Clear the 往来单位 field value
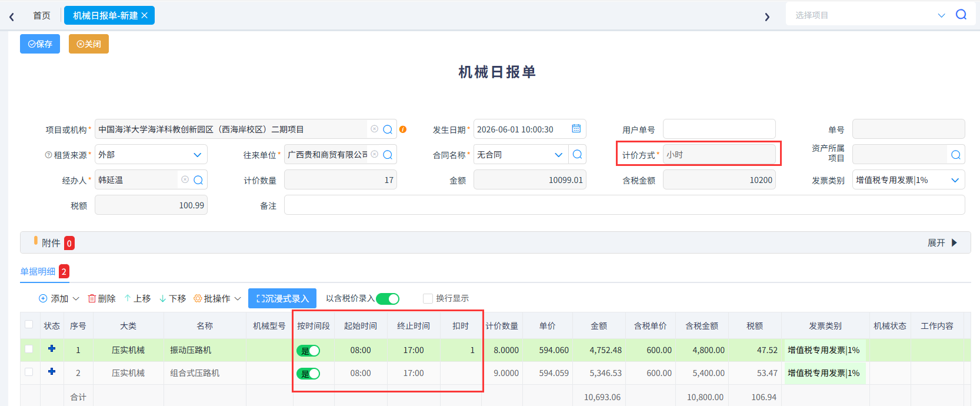The height and width of the screenshot is (406, 980). coord(374,155)
